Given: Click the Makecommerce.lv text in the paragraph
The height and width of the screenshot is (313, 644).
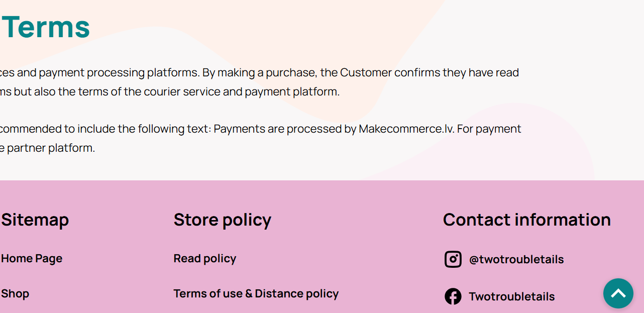Looking at the screenshot, I should (406, 129).
